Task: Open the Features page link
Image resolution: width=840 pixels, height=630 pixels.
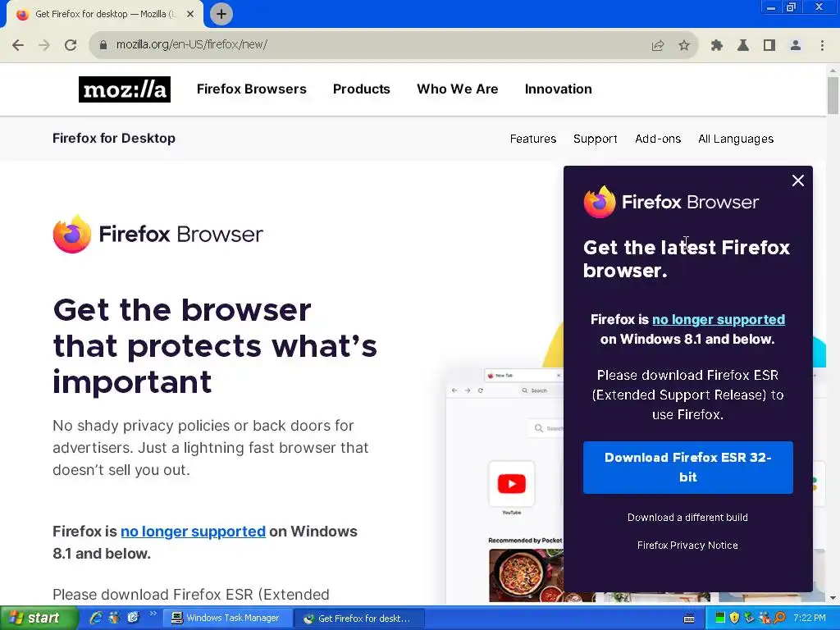Action: pos(533,139)
